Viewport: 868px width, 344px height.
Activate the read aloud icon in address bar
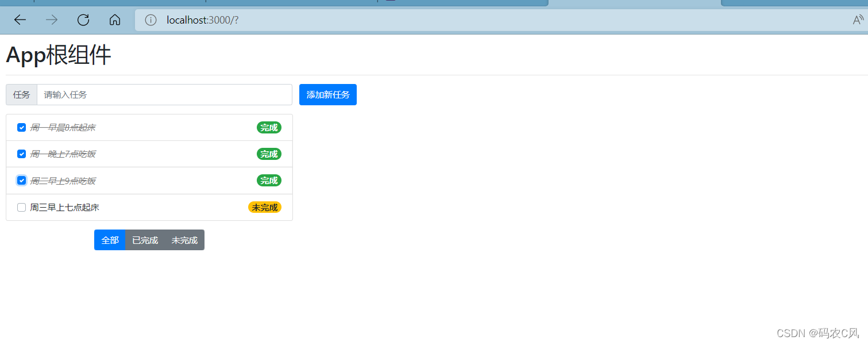858,20
